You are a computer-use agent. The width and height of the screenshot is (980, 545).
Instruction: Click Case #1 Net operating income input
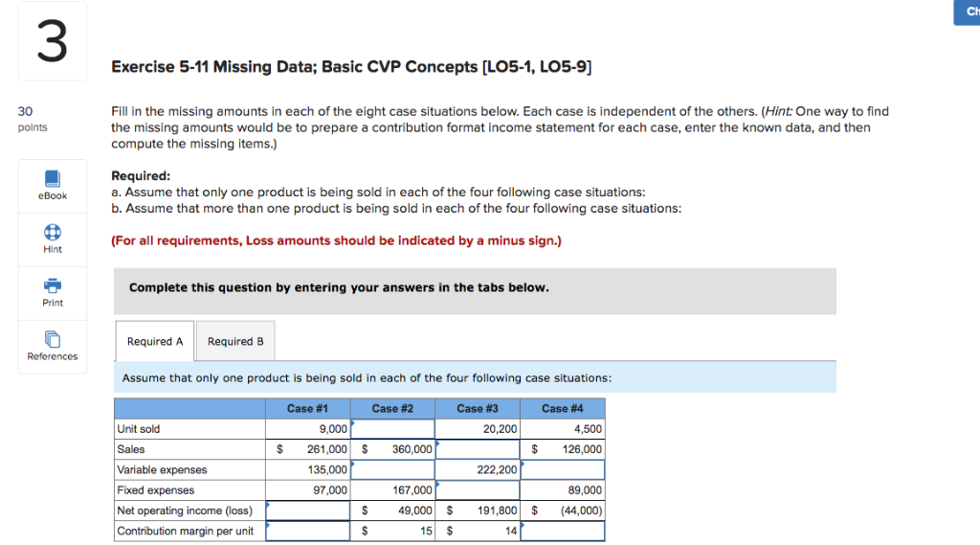point(308,511)
